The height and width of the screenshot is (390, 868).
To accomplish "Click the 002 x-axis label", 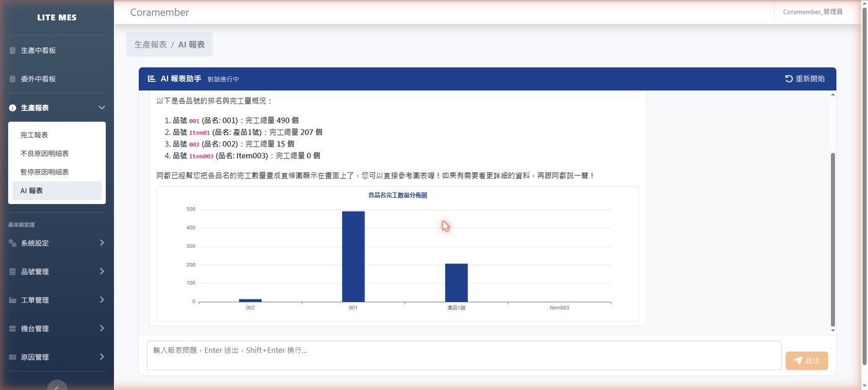I will pyautogui.click(x=250, y=308).
